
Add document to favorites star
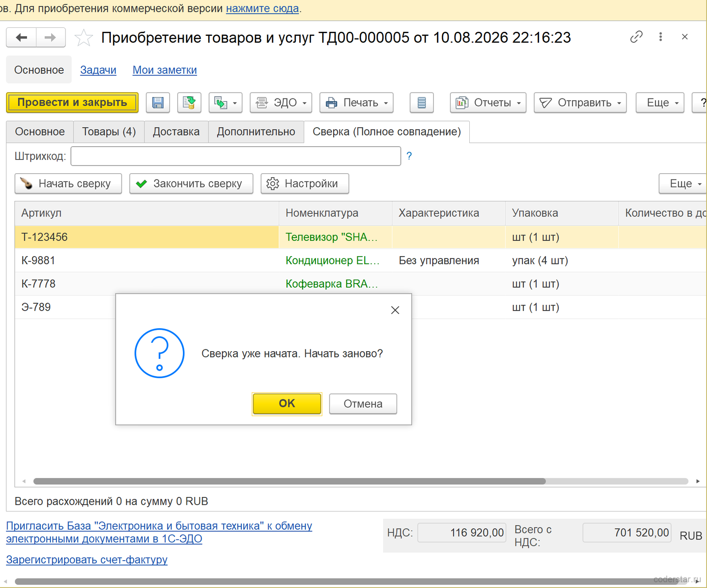84,38
